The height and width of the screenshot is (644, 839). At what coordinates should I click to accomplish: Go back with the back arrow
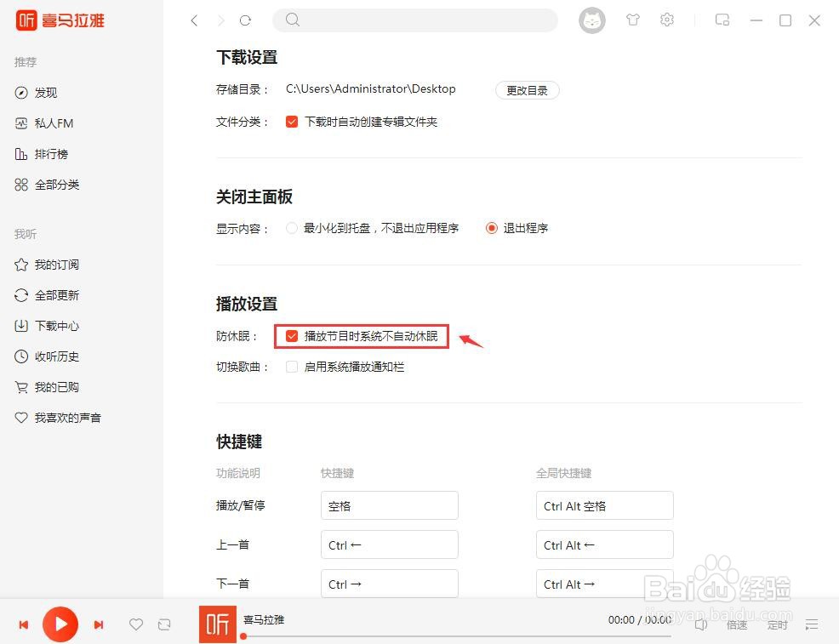[x=194, y=20]
